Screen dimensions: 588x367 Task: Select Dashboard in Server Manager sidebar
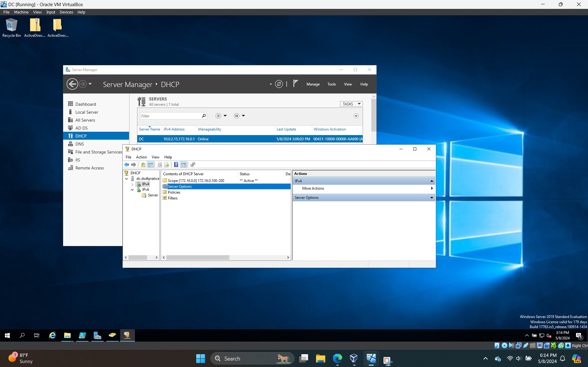coord(96,104)
